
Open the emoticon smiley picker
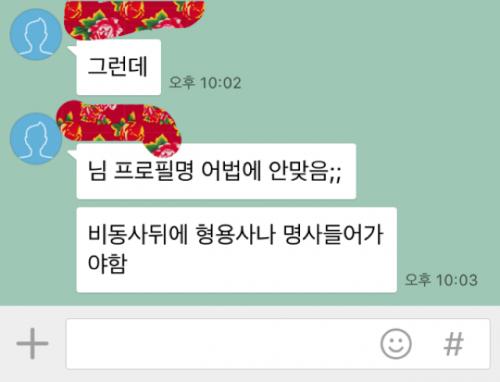[x=396, y=344]
